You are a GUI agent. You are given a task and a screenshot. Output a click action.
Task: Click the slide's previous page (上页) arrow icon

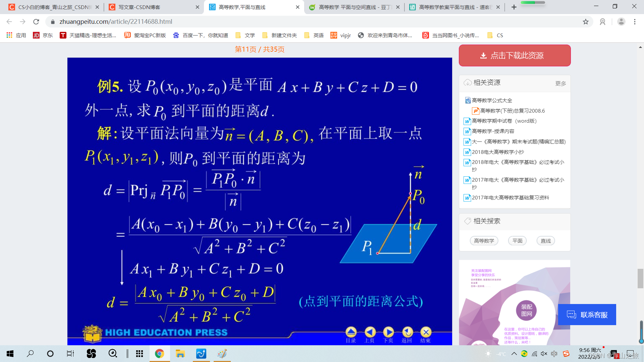(x=370, y=332)
